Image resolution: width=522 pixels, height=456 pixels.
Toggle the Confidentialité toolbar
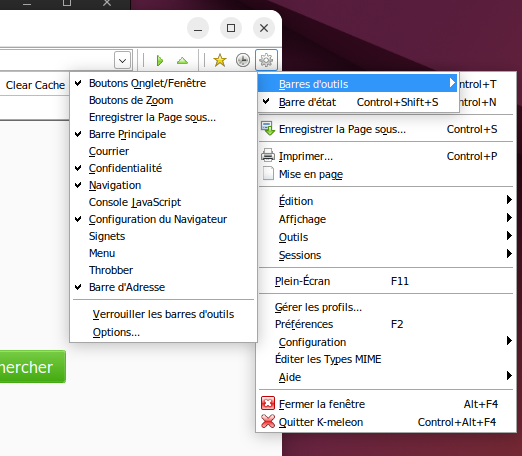(163, 168)
